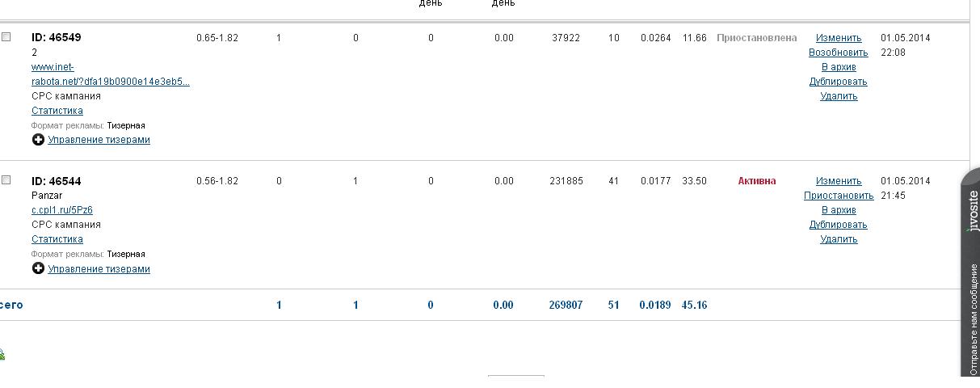The width and height of the screenshot is (980, 388).
Task: Click Изменить for the paused campaign
Action: click(839, 38)
